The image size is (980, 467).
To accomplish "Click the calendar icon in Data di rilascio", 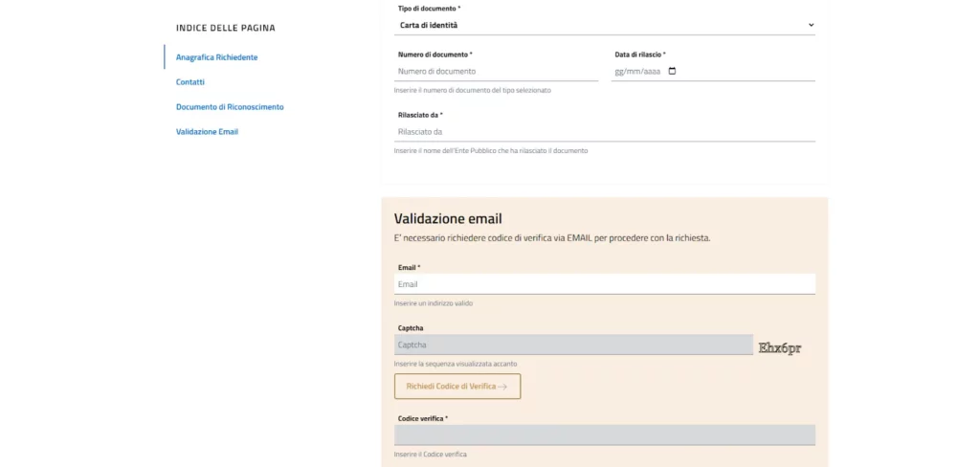I will point(673,71).
